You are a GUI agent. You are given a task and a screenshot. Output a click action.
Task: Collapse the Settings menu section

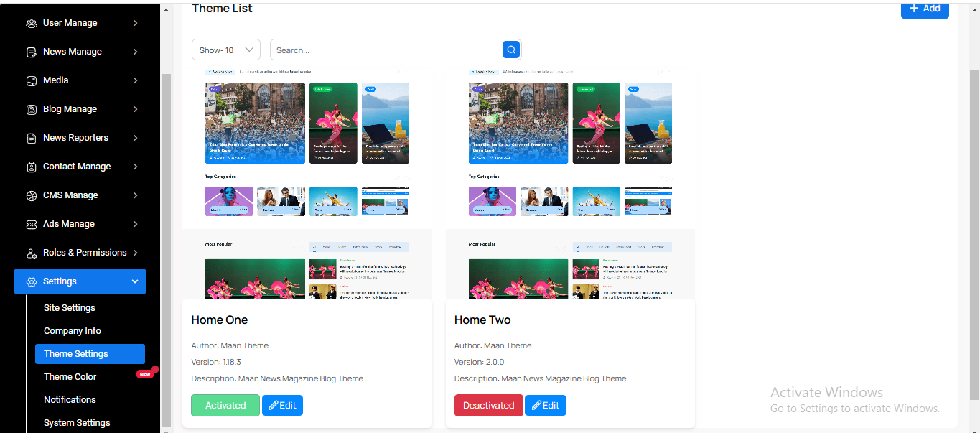click(135, 281)
